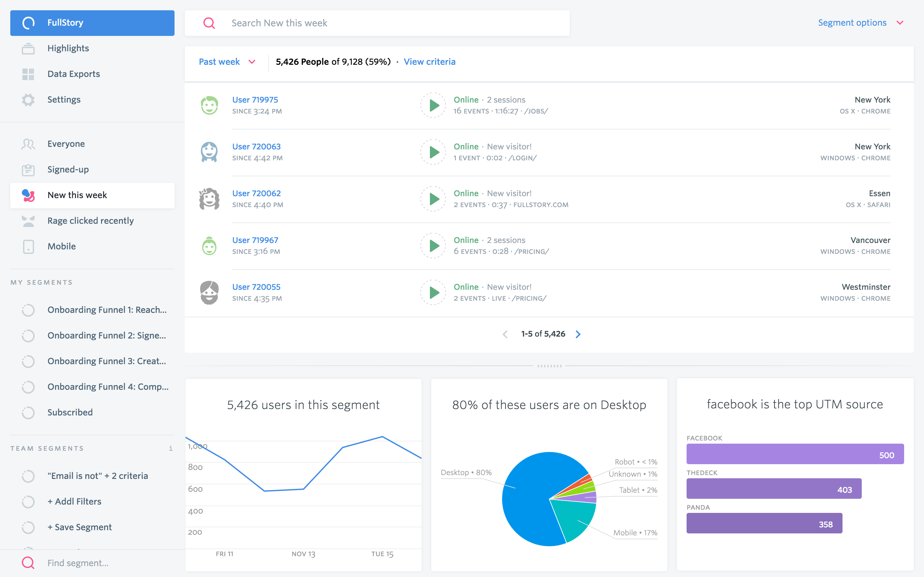Screen dimensions: 924x577
Task: Click the FullStory logo icon
Action: 28,23
